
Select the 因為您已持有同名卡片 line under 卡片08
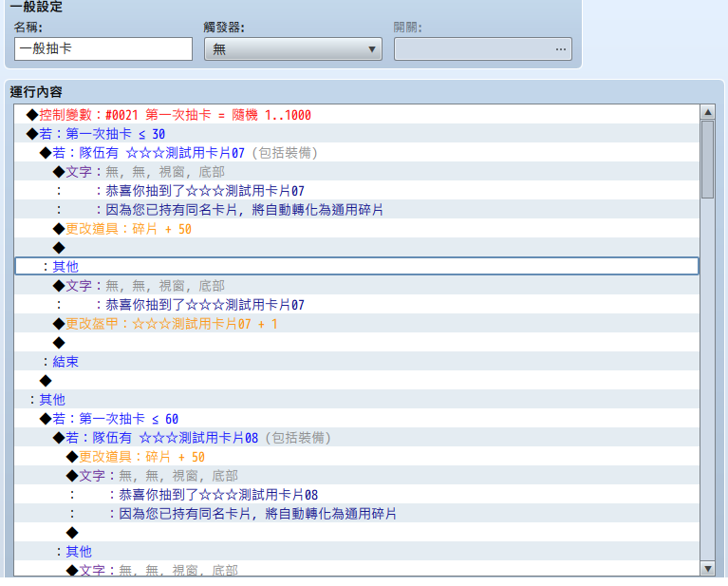click(357, 514)
